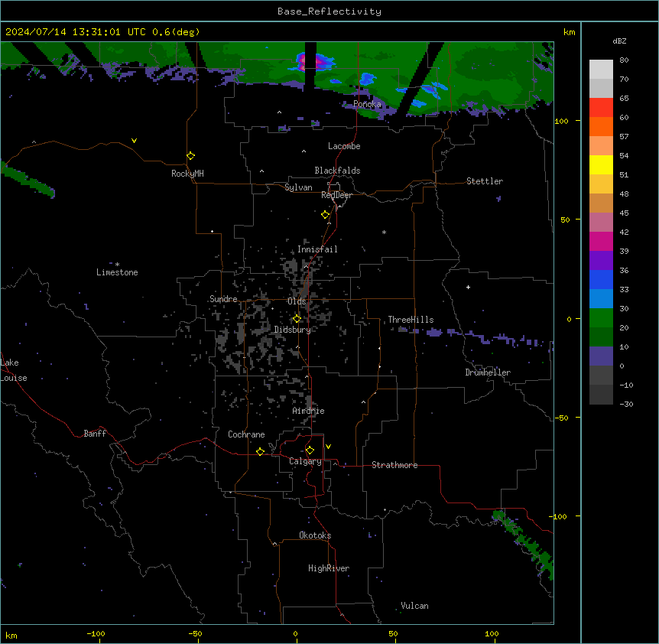Click the 0 tick on right vertical axis
Viewport: 659px width, 644px height.
tap(569, 319)
